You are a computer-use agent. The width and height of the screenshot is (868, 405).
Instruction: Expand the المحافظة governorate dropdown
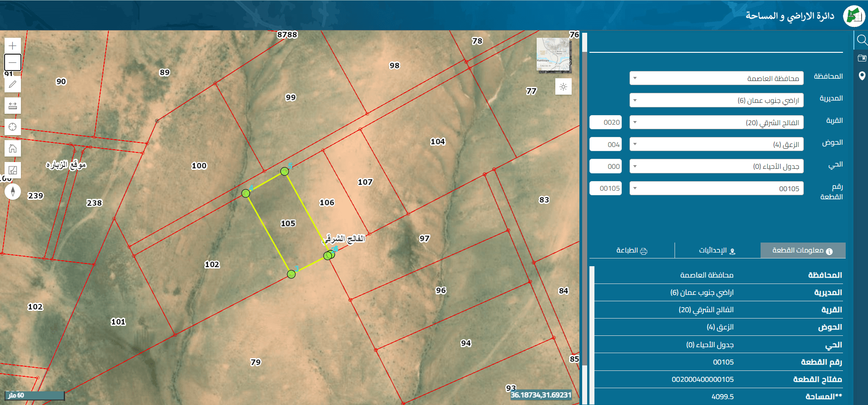[x=716, y=78]
